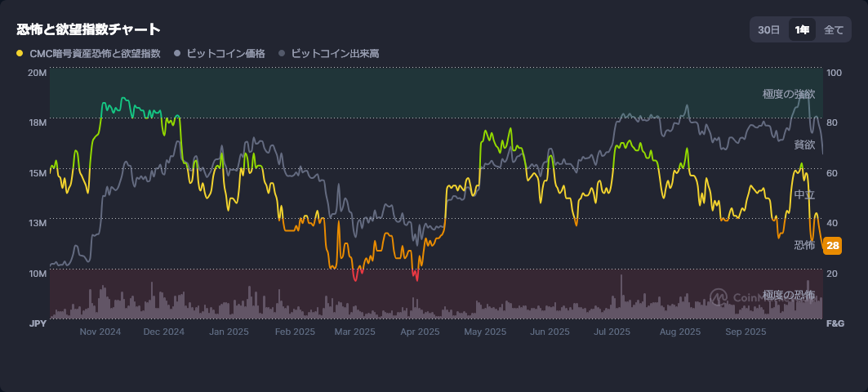Switch to the 30日 time range

(769, 30)
